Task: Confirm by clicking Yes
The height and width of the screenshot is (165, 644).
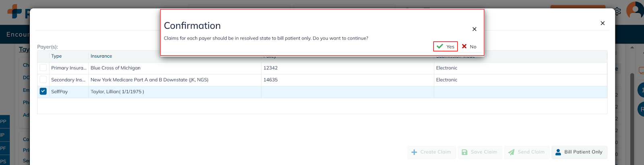Action: 446,46
